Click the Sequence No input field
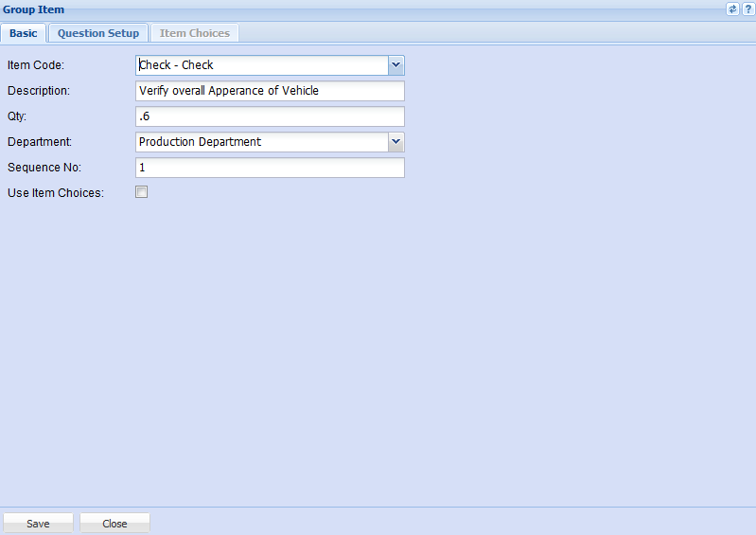Screen dimensions: 756x535 click(270, 168)
